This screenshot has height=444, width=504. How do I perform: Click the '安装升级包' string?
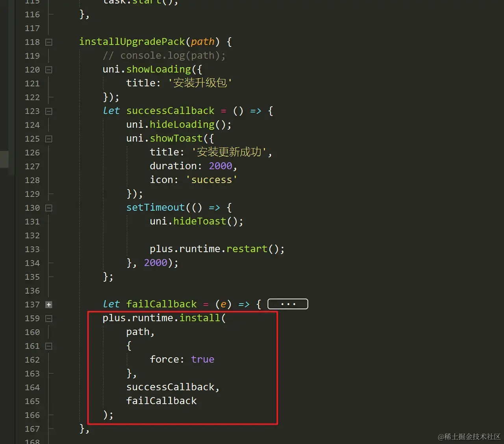pos(200,83)
